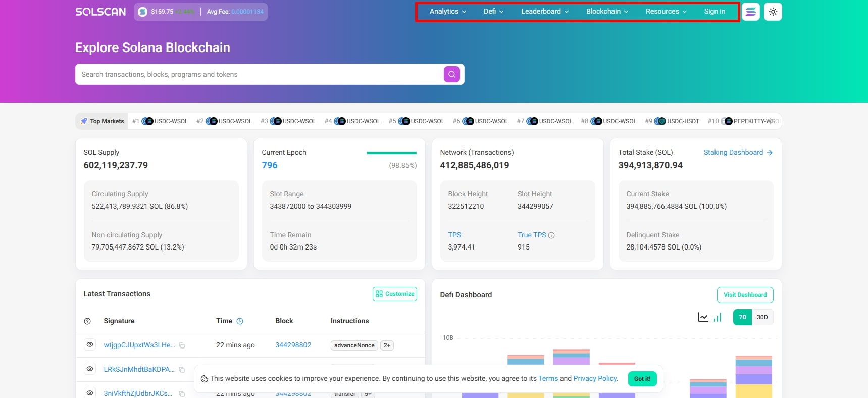Image resolution: width=868 pixels, height=398 pixels.
Task: Click Got it! on cookie notice
Action: (x=642, y=379)
